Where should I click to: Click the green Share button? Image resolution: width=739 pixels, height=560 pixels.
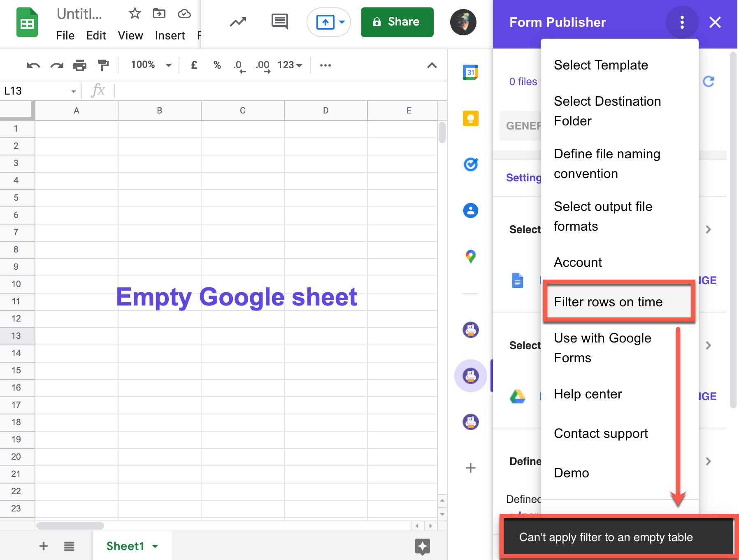tap(397, 22)
